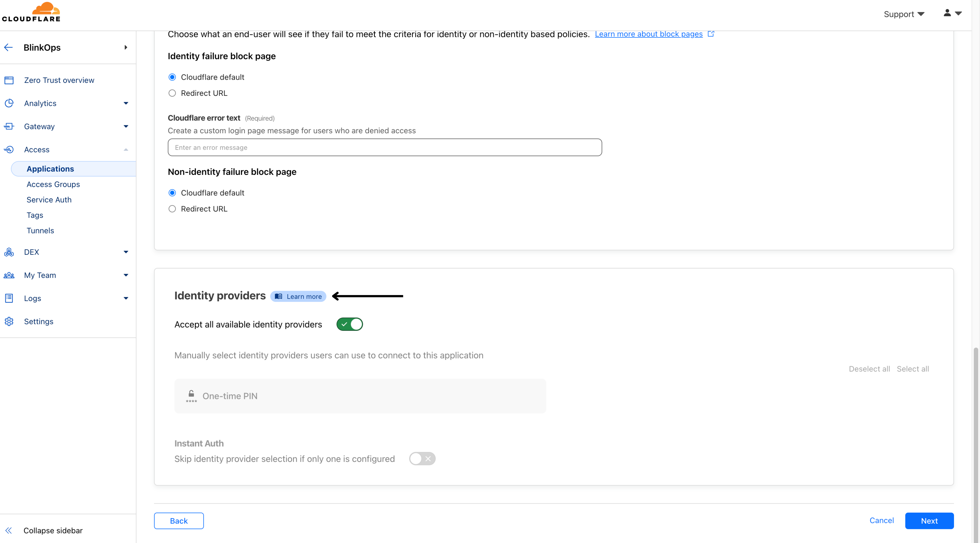Click the Logs document icon
The image size is (980, 543).
point(9,298)
